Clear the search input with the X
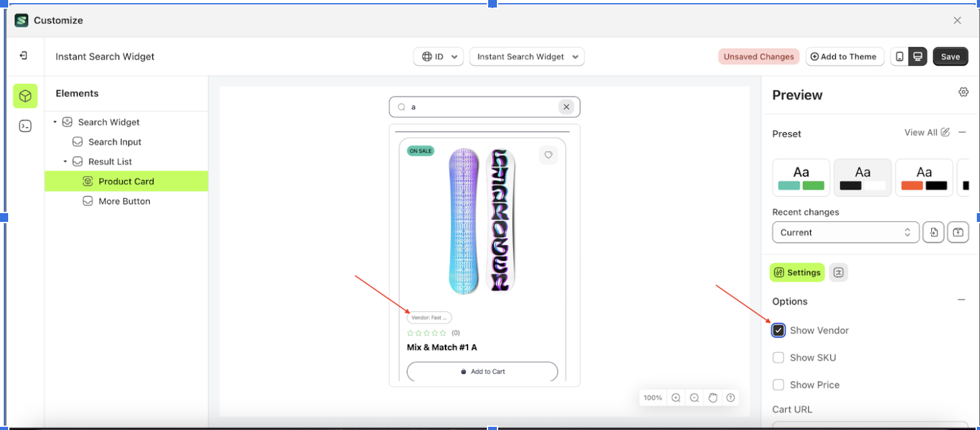980x430 pixels. 566,107
